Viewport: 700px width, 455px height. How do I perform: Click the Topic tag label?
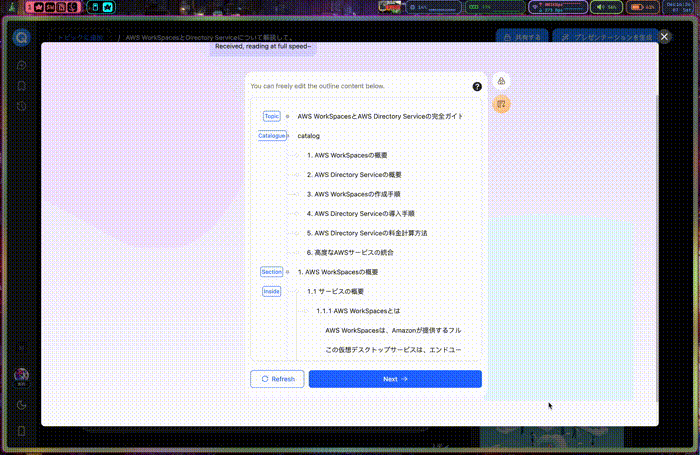(271, 116)
